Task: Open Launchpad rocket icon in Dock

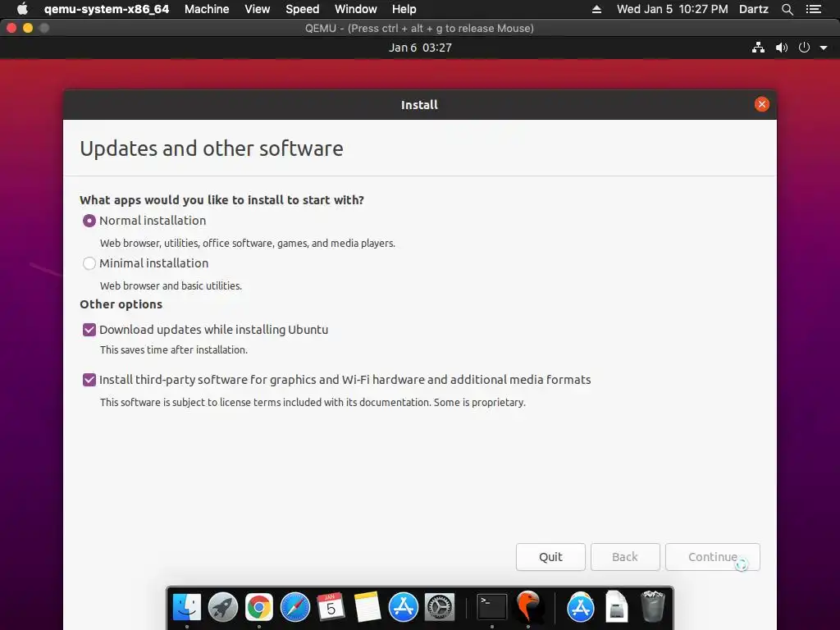Action: pyautogui.click(x=223, y=608)
